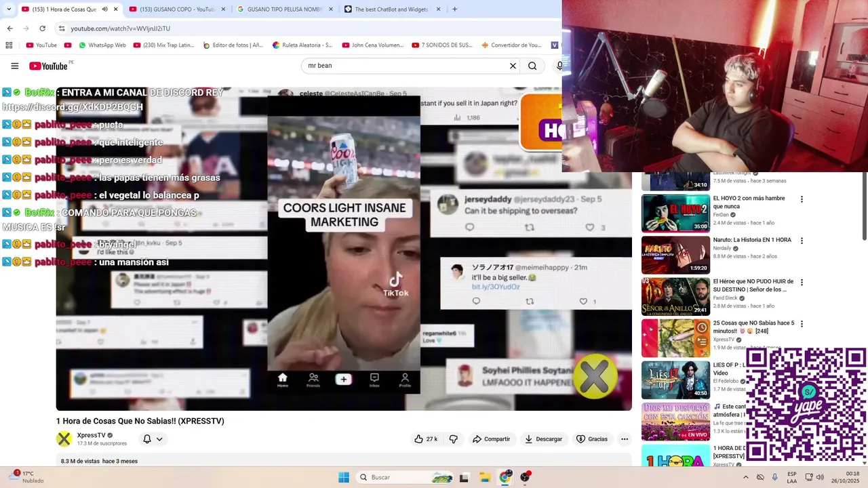Image resolution: width=868 pixels, height=488 pixels.
Task: Open the 'Editor de fotos' bookmark
Action: (233, 45)
